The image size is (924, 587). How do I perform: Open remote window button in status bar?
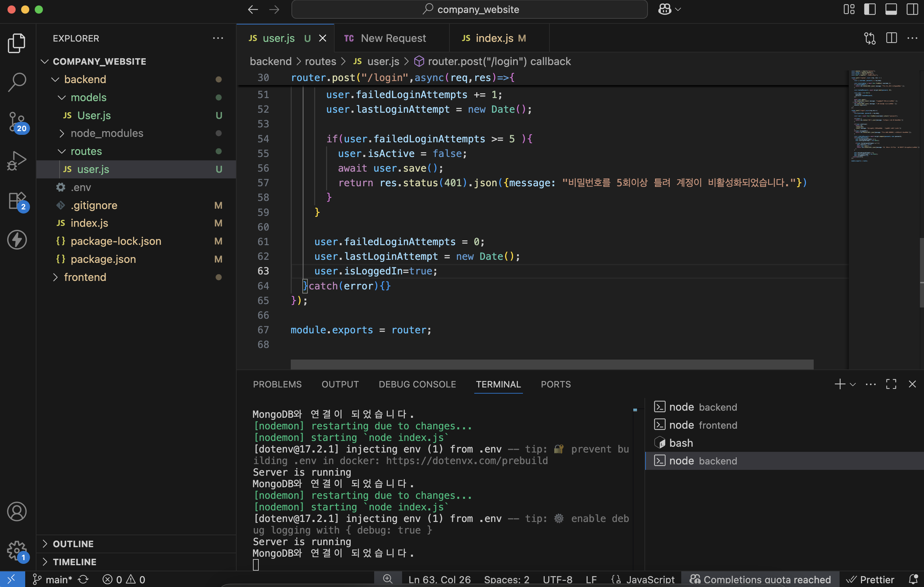[12, 579]
